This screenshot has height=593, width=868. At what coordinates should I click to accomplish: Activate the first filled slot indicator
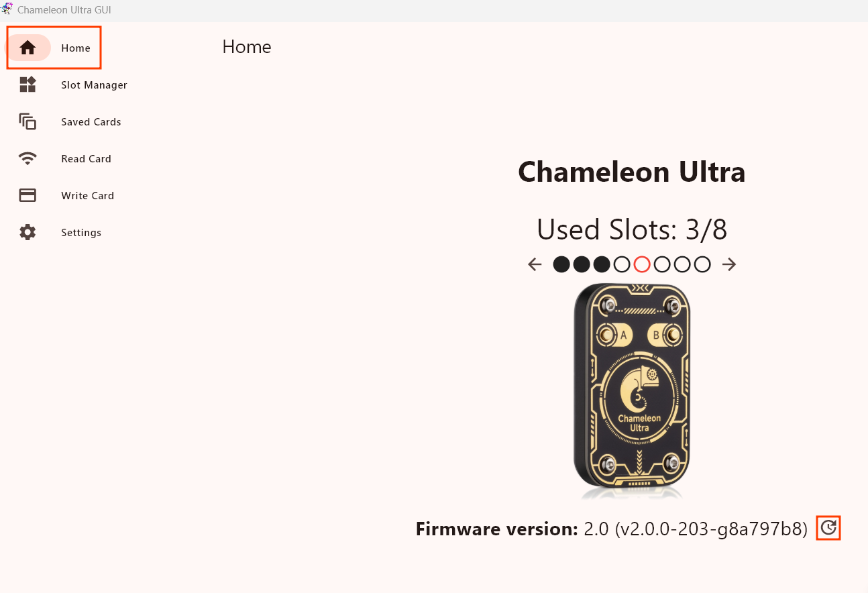[561, 264]
